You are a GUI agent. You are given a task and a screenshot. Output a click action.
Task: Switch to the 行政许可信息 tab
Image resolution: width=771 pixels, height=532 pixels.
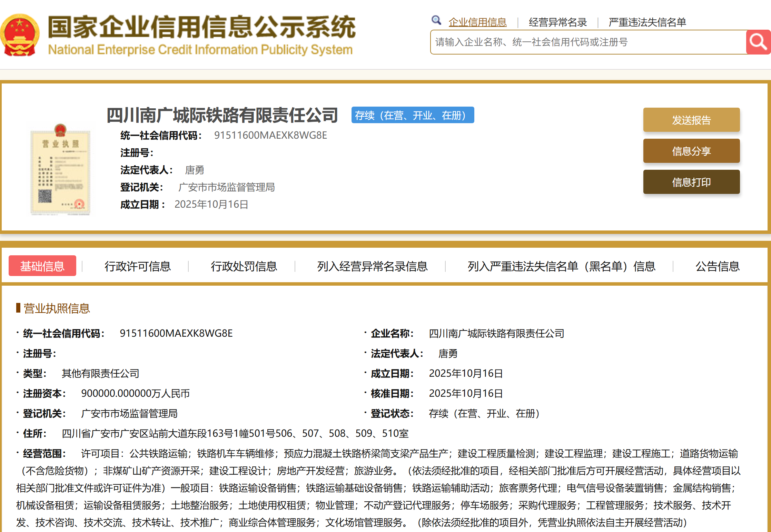(138, 266)
